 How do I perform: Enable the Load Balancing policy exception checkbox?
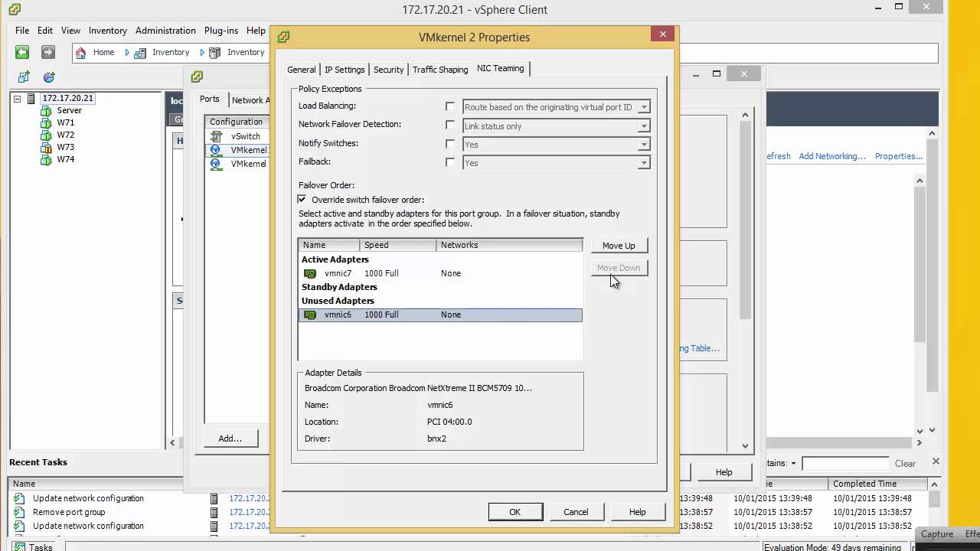pyautogui.click(x=450, y=106)
